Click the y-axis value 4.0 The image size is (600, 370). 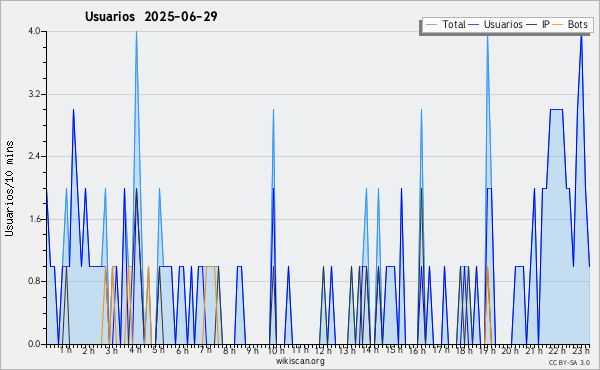[34, 31]
